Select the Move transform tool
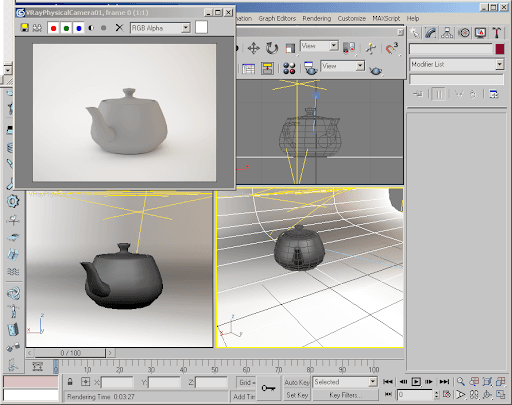Screen dimensions: 512x405 pos(253,48)
